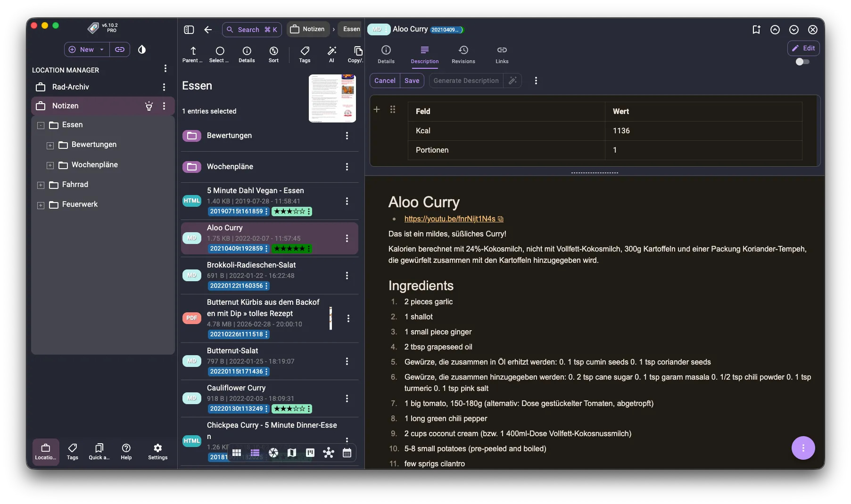Open the Links tab
This screenshot has height=504, width=851.
[x=502, y=54]
